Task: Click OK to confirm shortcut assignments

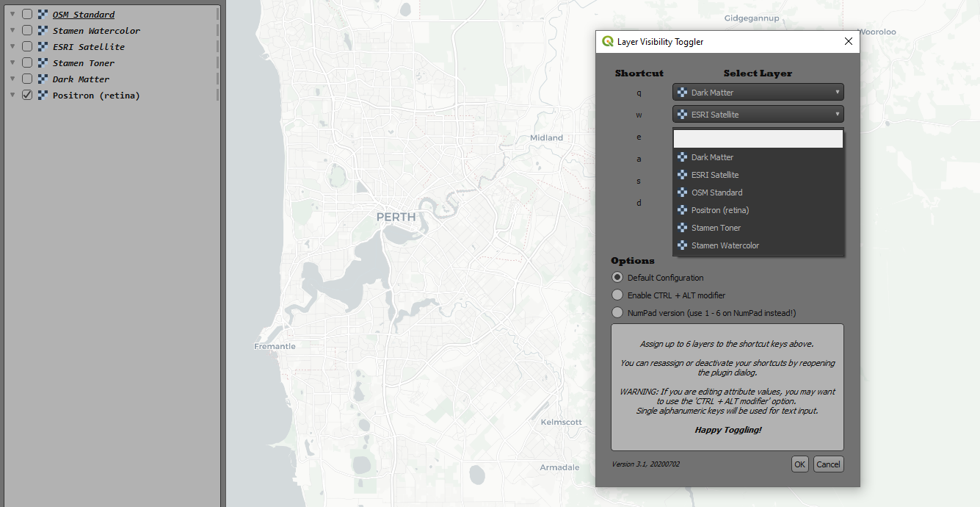Action: coord(799,464)
